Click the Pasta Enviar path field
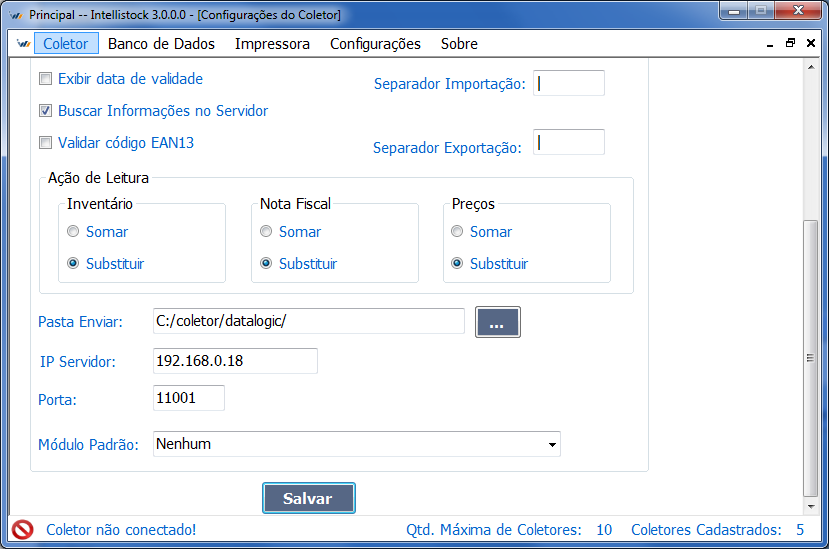Screen dimensions: 829x549 309,321
